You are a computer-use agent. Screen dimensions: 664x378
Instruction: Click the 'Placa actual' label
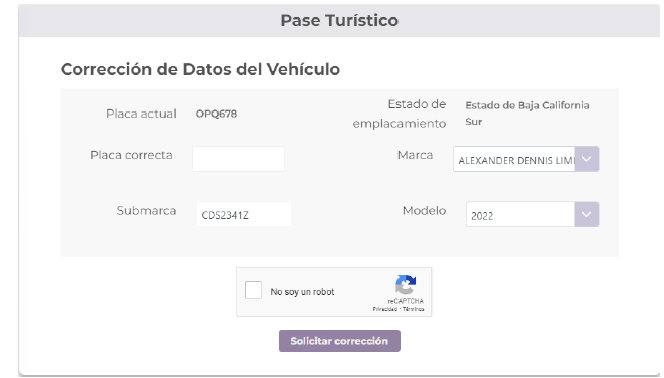(x=141, y=114)
